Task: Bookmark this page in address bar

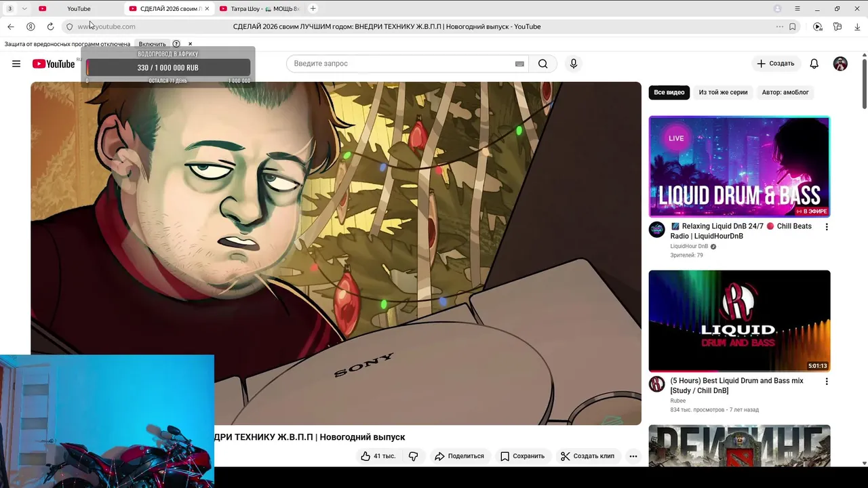Action: click(792, 26)
